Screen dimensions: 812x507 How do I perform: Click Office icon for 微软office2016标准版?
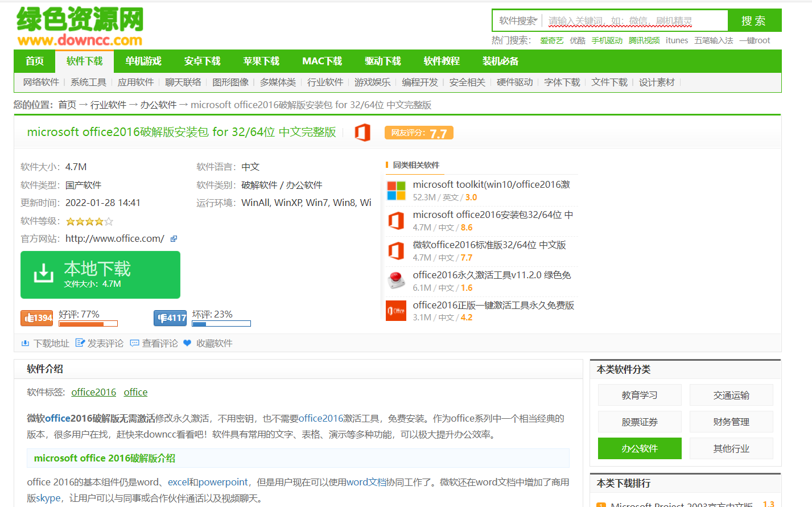pyautogui.click(x=396, y=251)
